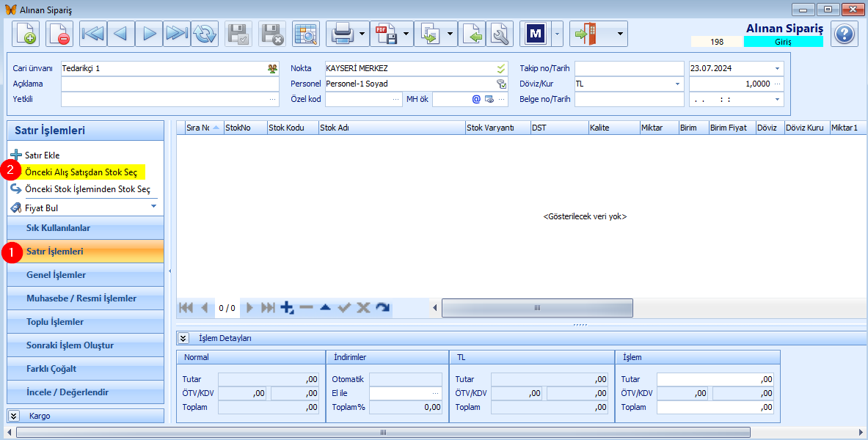Screen dimensions: 868x440
Task: Post the grid edit with the checkmark icon
Action: (344, 308)
